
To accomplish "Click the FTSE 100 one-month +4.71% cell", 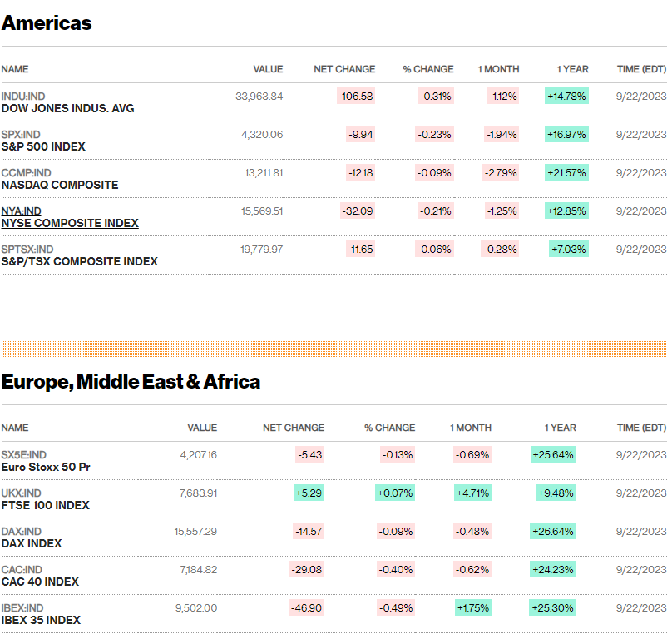I will tap(472, 493).
